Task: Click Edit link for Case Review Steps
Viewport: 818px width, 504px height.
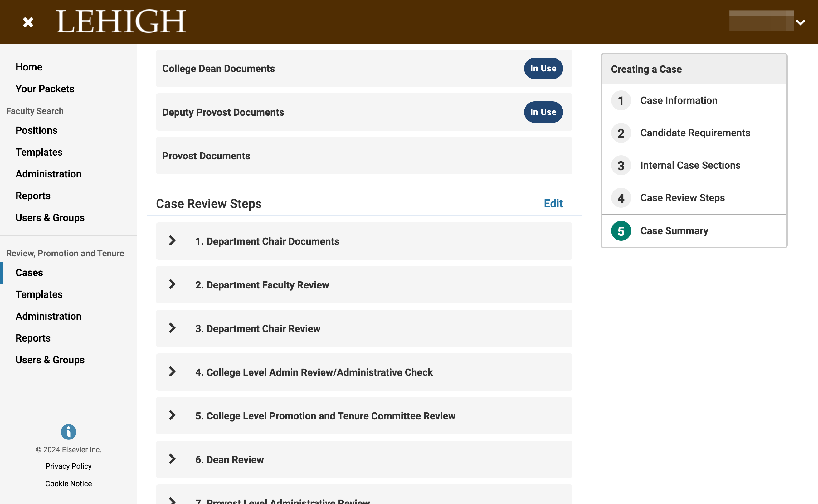Action: click(x=553, y=203)
